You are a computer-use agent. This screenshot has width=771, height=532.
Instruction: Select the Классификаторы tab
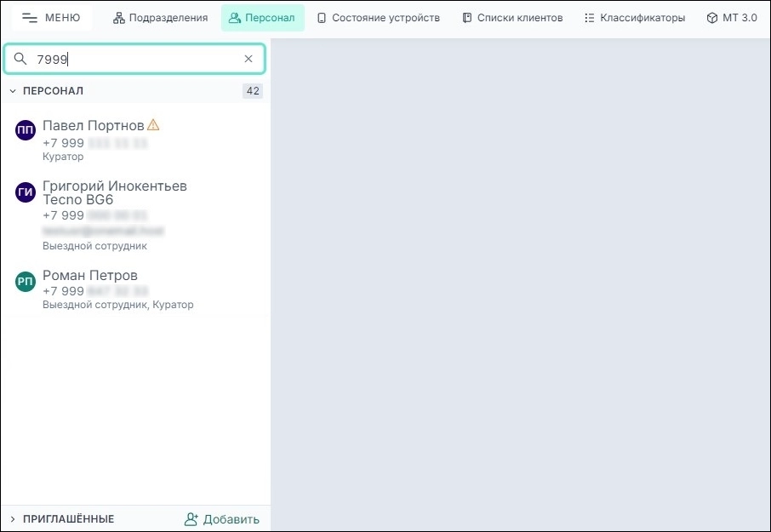coord(633,17)
